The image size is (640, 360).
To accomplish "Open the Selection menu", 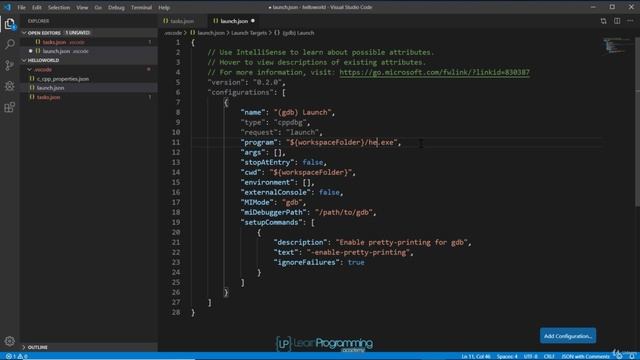I will [x=59, y=7].
